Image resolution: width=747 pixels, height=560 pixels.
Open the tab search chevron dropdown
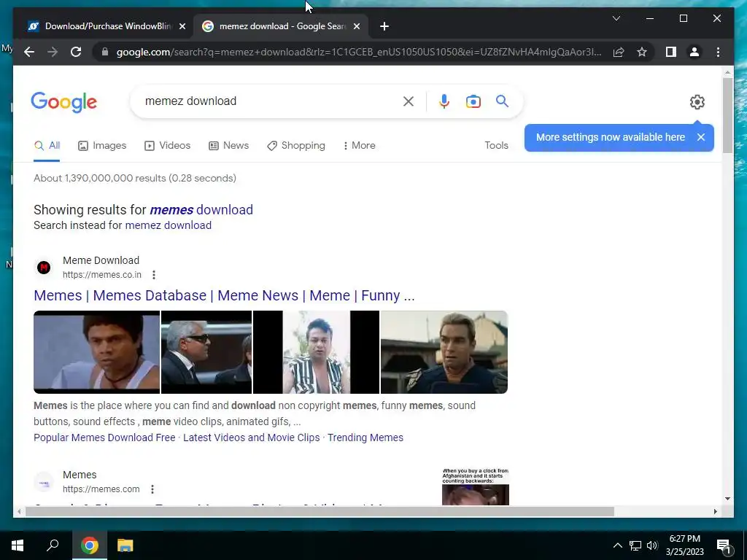616,18
